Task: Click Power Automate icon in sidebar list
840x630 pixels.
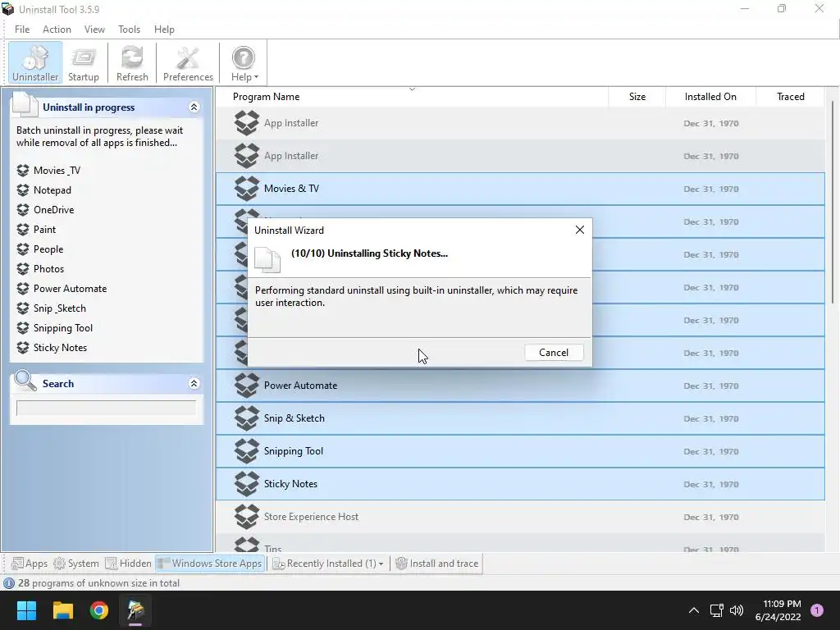Action: 22,289
